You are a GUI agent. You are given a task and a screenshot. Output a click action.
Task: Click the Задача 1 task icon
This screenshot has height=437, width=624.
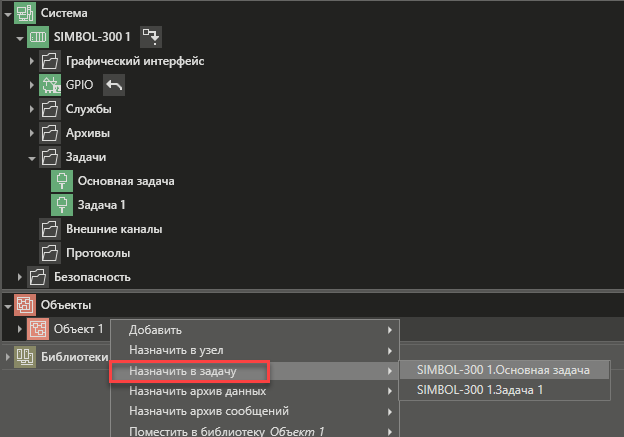[x=62, y=205]
